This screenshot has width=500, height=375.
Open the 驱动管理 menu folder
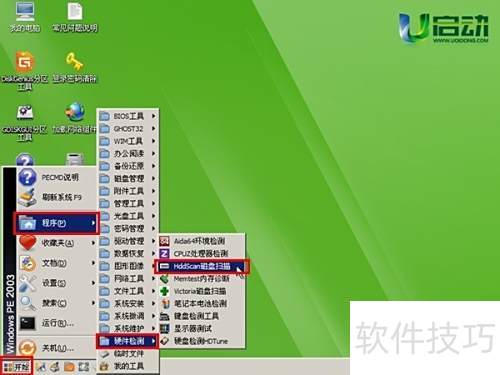[128, 241]
